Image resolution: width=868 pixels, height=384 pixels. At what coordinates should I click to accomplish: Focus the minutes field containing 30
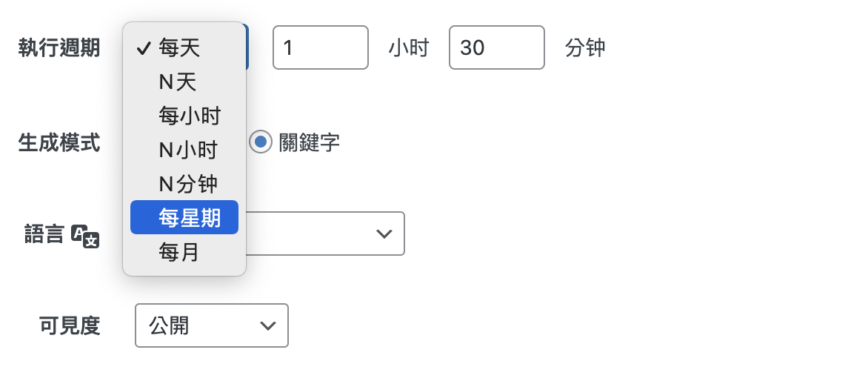(496, 47)
